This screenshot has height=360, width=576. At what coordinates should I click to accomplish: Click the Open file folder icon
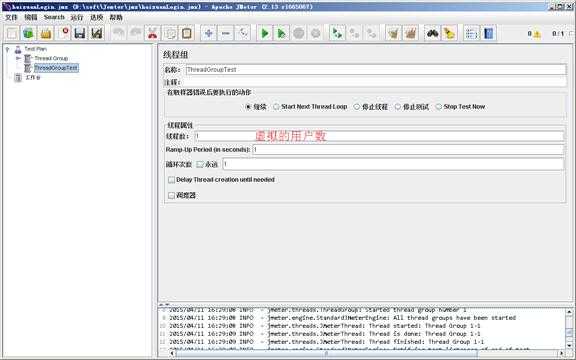coord(46,33)
